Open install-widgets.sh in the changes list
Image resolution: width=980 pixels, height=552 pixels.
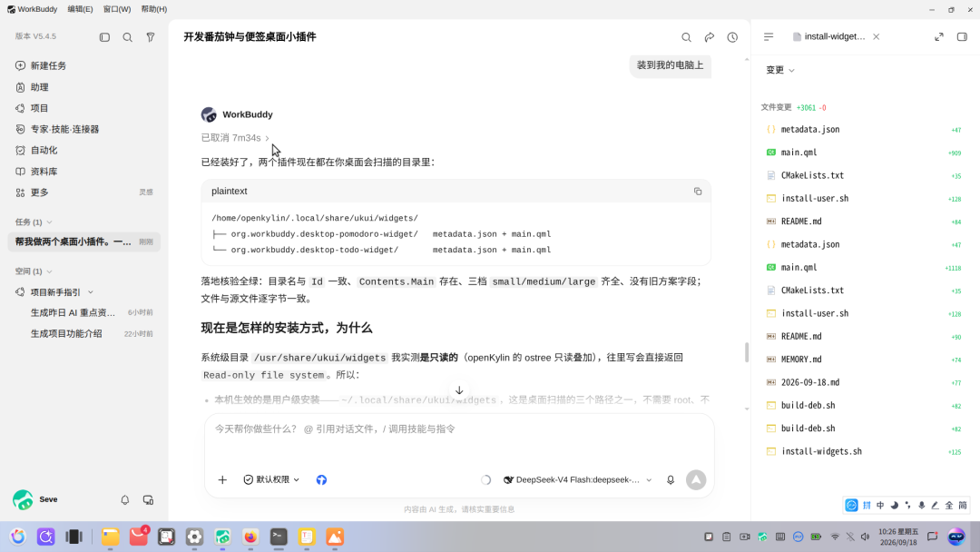821,451
